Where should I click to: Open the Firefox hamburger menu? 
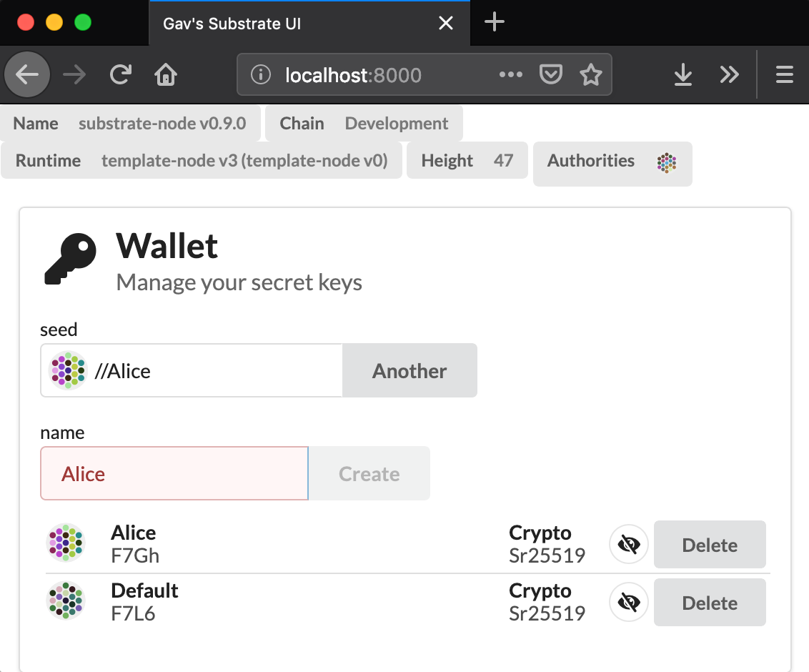pyautogui.click(x=784, y=75)
